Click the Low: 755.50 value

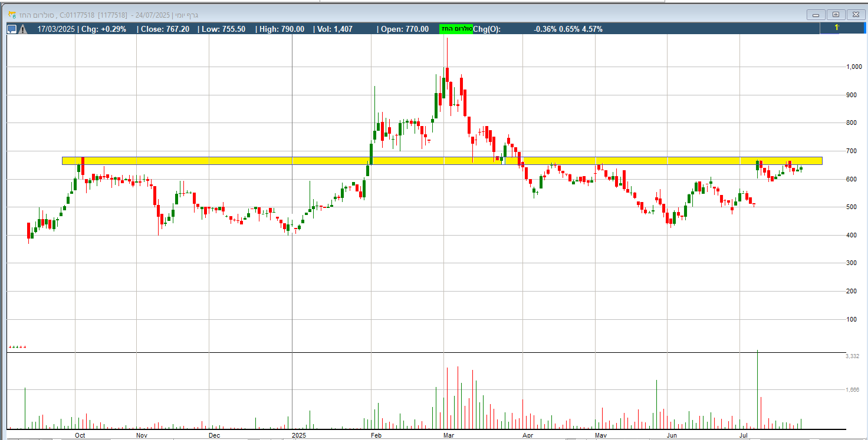point(224,29)
